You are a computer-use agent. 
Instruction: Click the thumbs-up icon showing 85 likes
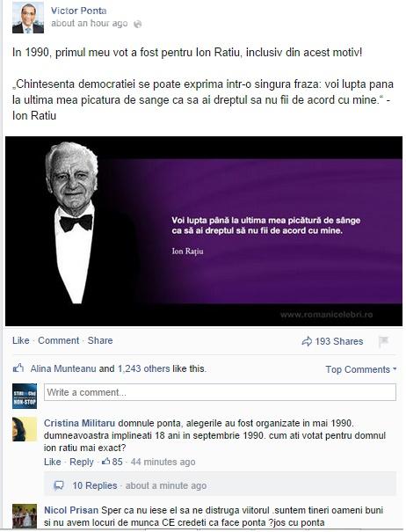click(106, 462)
